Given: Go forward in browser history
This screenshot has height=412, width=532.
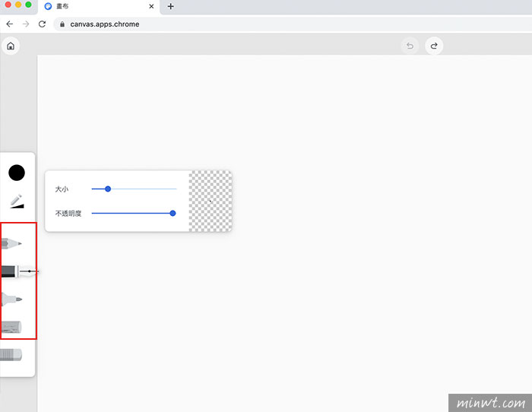Looking at the screenshot, I should [x=26, y=24].
